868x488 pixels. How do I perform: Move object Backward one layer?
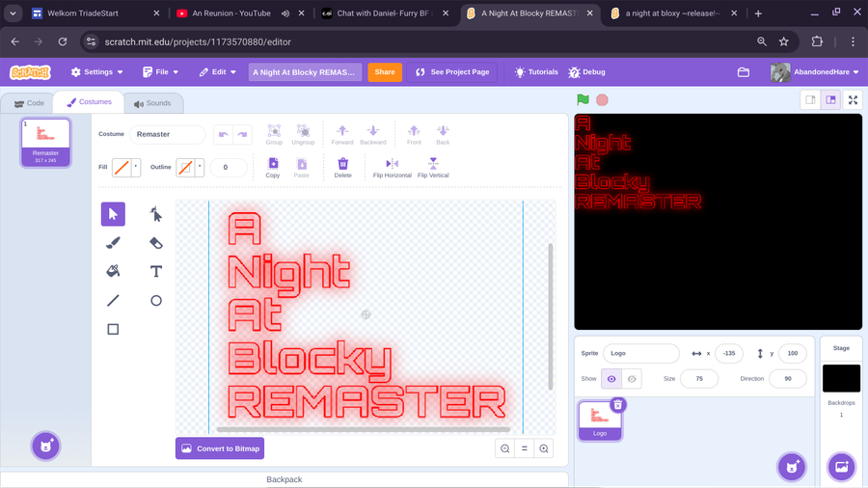pos(373,134)
